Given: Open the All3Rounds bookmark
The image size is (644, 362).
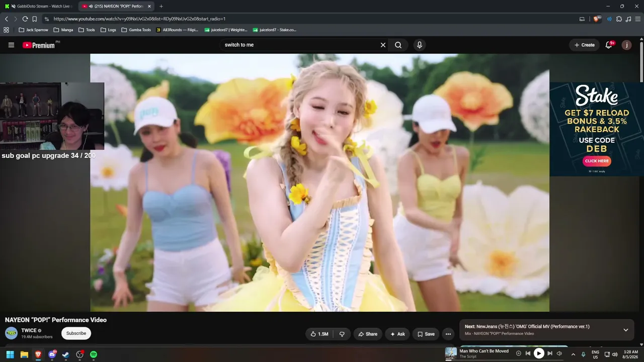Looking at the screenshot, I should tap(177, 30).
